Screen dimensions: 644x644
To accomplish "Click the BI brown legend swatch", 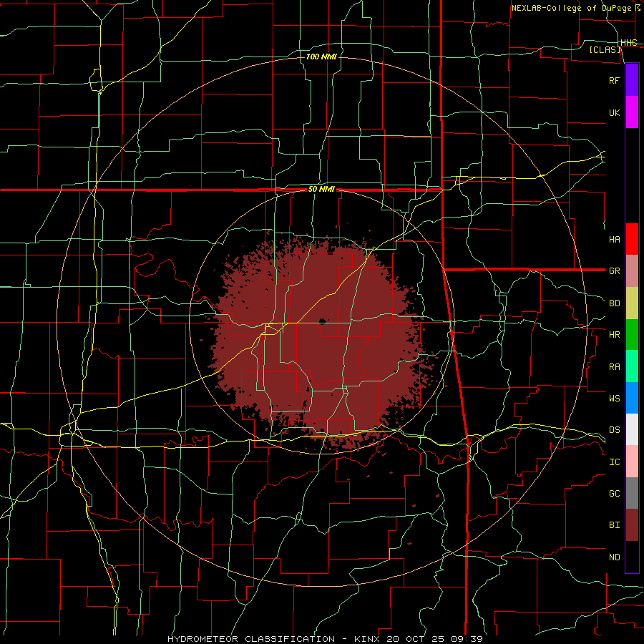I will 632,525.
